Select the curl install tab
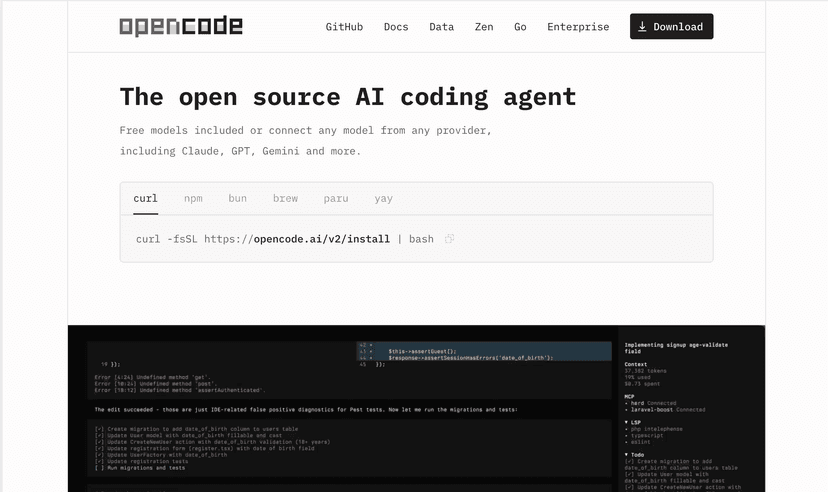This screenshot has width=828, height=492. 145,198
